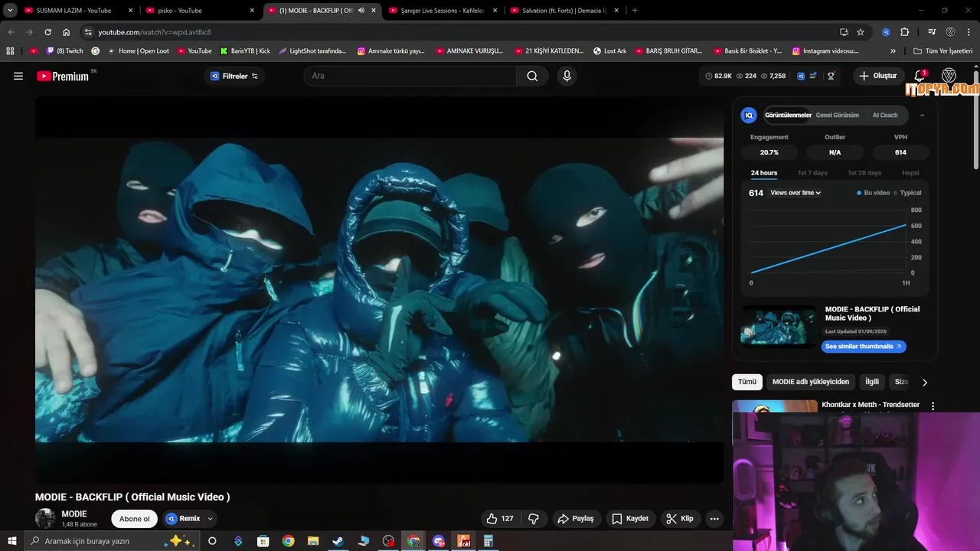Open the Views over time dropdown

pos(795,193)
